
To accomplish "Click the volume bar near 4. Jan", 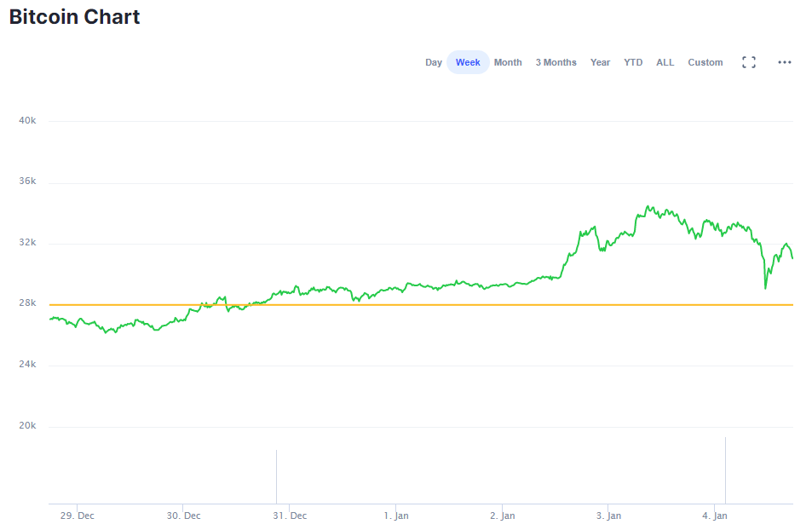I will [726, 470].
